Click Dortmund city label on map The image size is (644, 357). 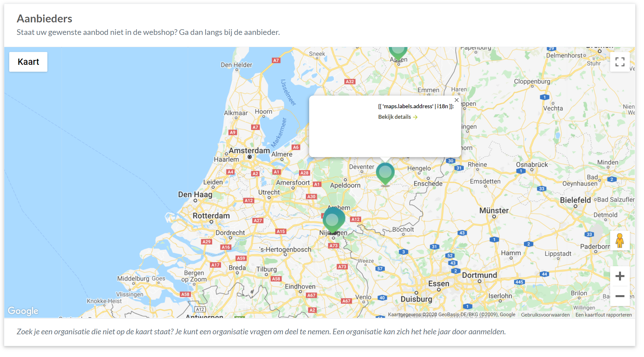click(x=479, y=275)
